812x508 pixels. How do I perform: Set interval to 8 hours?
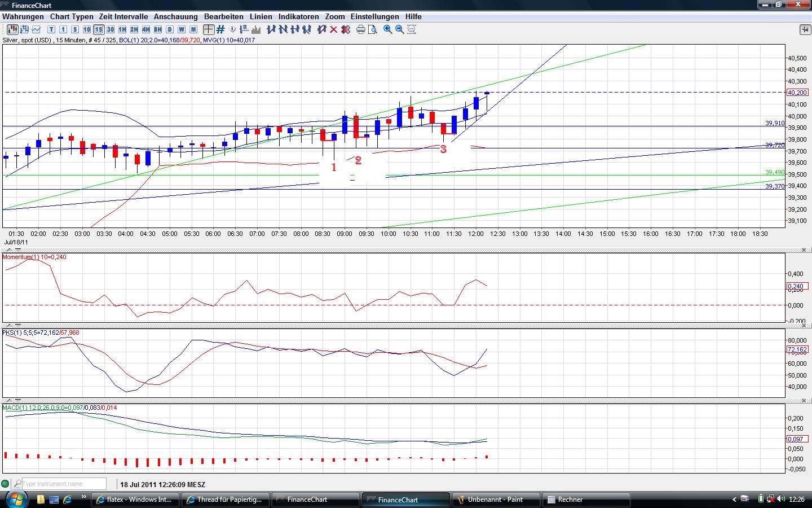click(x=158, y=29)
